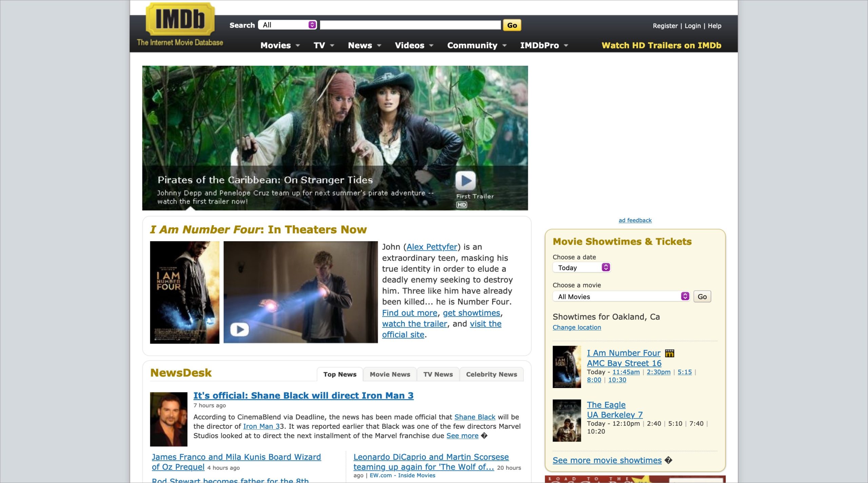
Task: Click the get showtimes link
Action: tap(471, 313)
